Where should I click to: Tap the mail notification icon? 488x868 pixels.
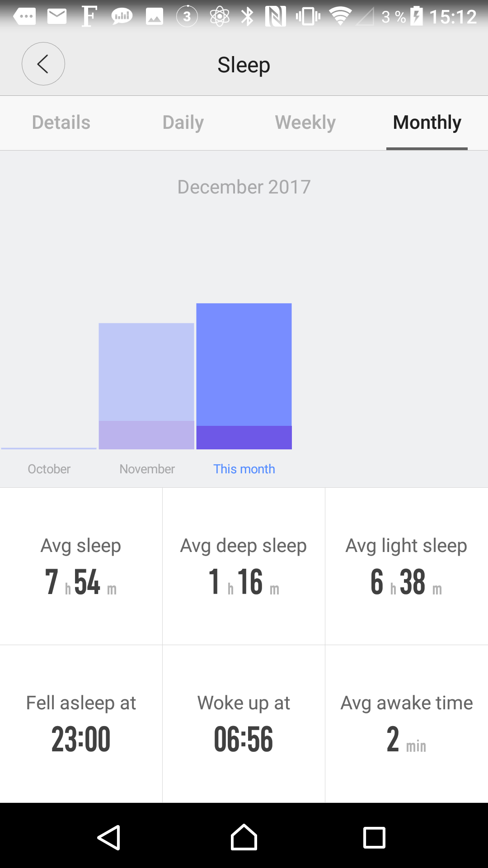(x=57, y=17)
